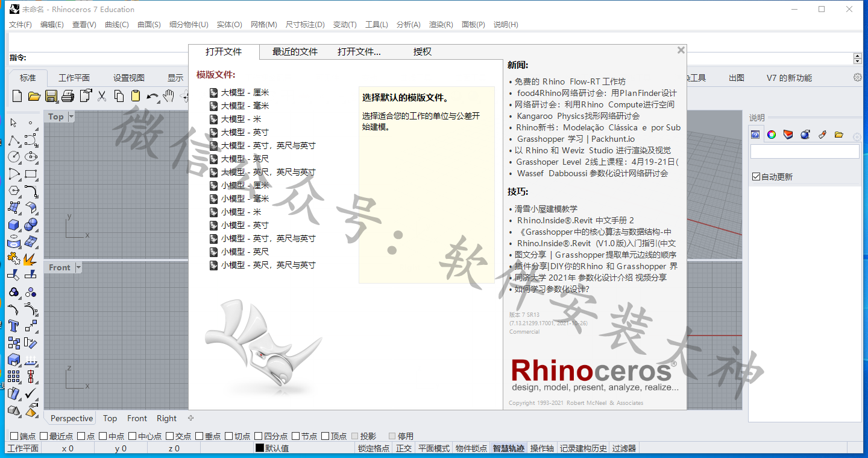The image size is (868, 458).
Task: Select the arrow pointer selection tool
Action: pos(14,122)
